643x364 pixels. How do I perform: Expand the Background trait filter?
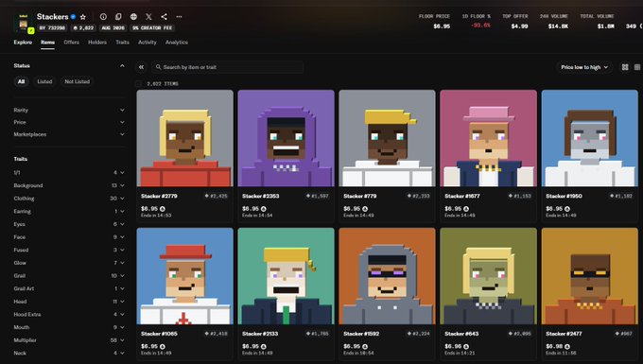(x=69, y=185)
